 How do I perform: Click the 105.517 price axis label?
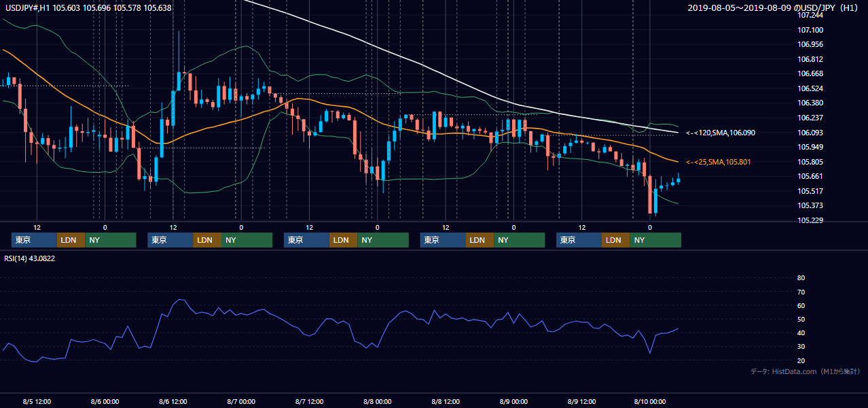click(810, 191)
